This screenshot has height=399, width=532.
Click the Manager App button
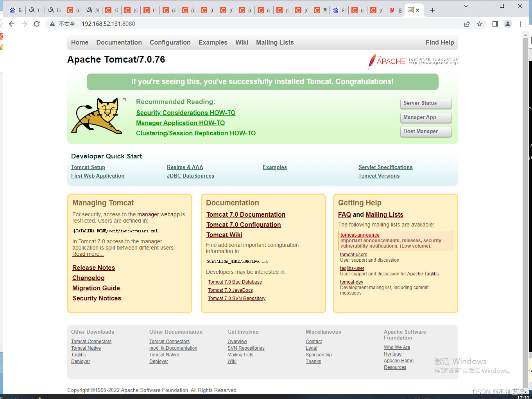pyautogui.click(x=426, y=117)
